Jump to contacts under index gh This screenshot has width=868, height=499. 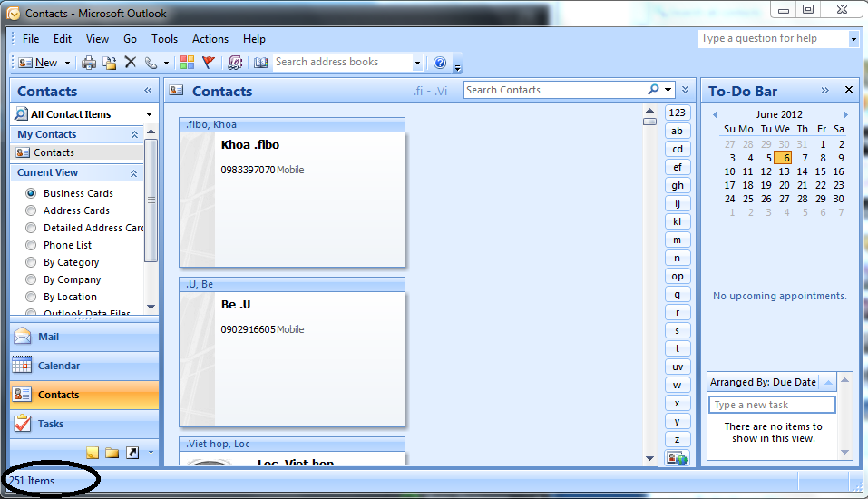click(677, 185)
